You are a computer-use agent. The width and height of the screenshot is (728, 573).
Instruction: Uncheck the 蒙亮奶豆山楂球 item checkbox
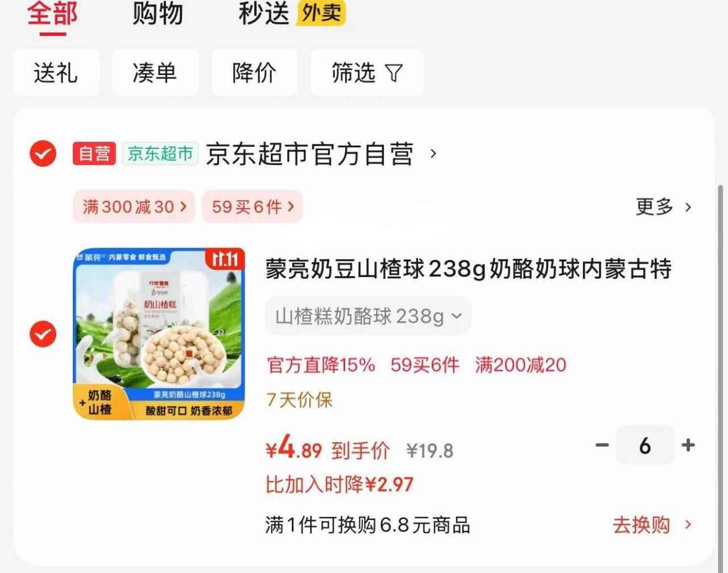click(x=43, y=334)
